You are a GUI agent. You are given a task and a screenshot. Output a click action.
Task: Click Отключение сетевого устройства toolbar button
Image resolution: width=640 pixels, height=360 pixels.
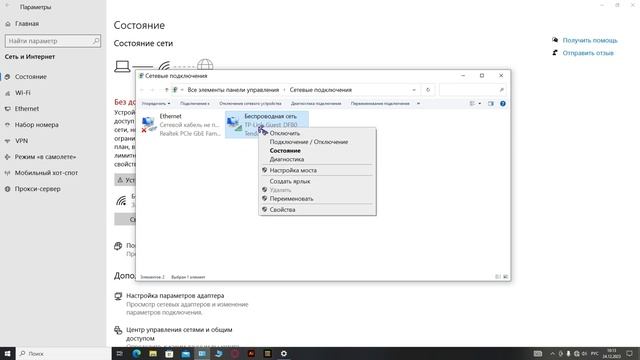click(x=250, y=104)
